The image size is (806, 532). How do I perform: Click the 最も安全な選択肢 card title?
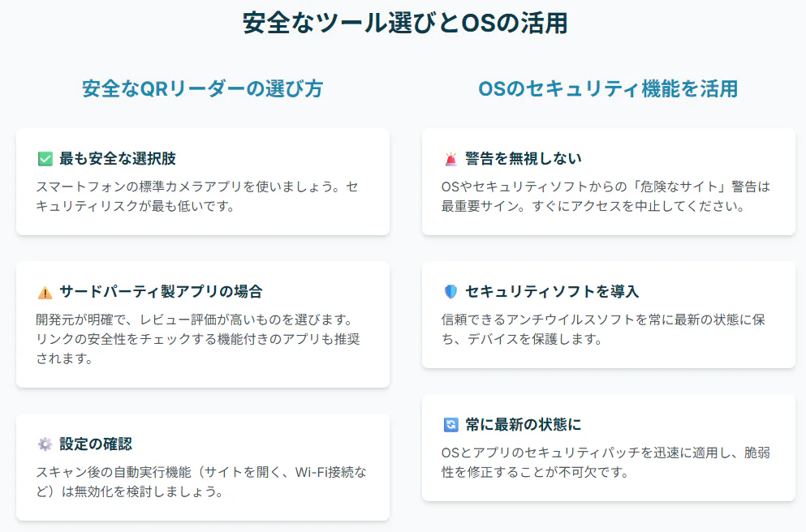point(117,158)
